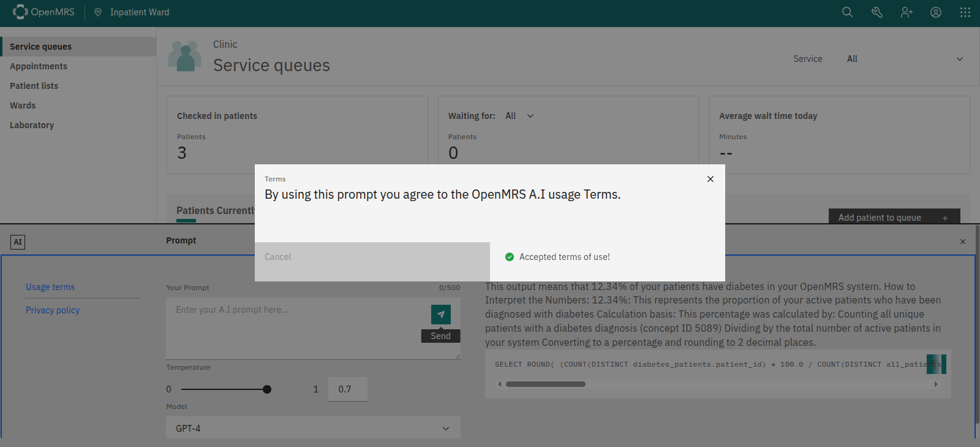Expand the Service filter dropdown

click(905, 59)
